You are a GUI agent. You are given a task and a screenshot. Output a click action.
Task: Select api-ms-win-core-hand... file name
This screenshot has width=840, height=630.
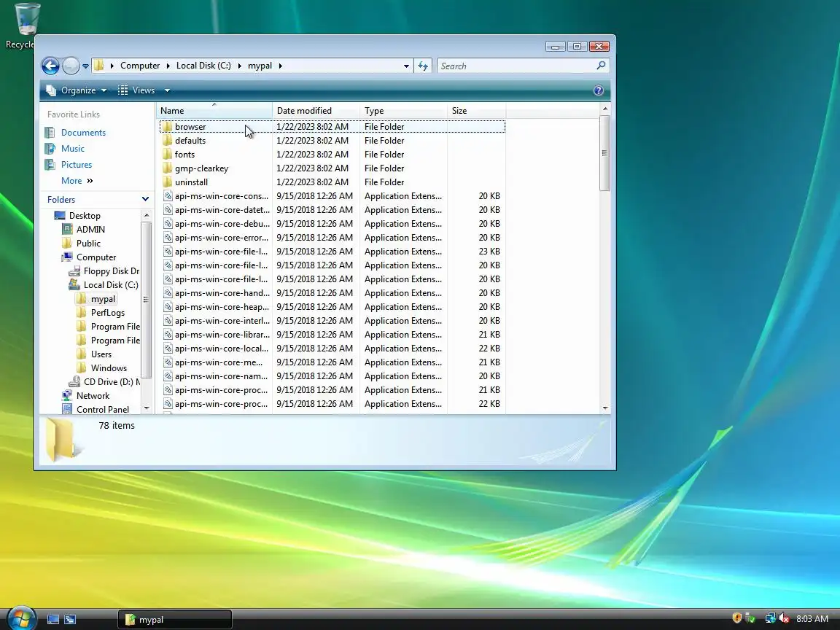tap(222, 293)
